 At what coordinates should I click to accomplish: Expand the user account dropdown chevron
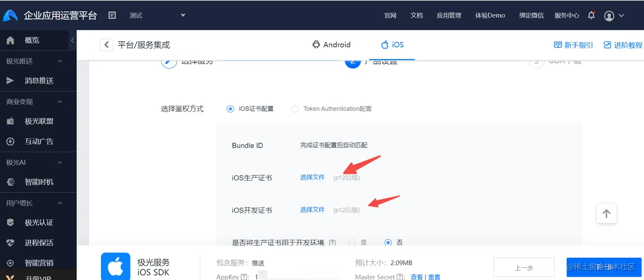621,15
